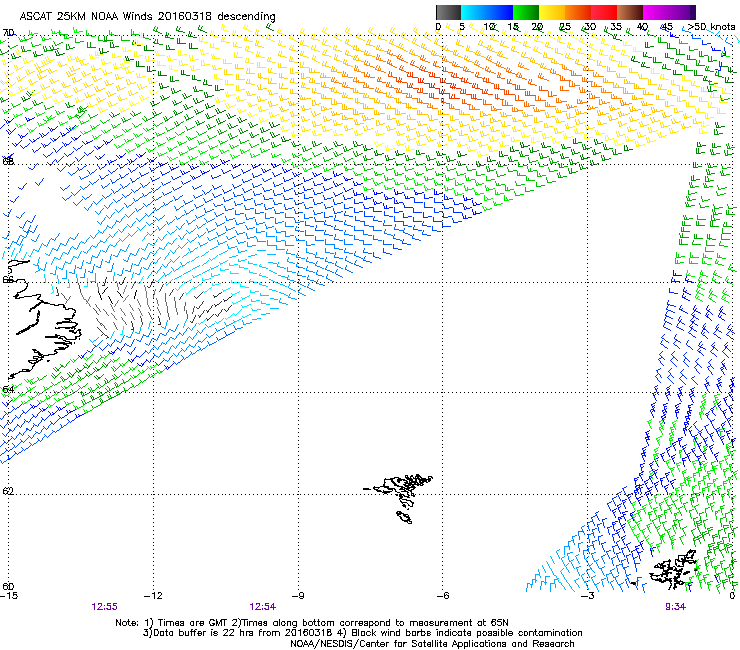Click the 'Times are GMT' note line
This screenshot has width=740, height=650.
[312, 623]
